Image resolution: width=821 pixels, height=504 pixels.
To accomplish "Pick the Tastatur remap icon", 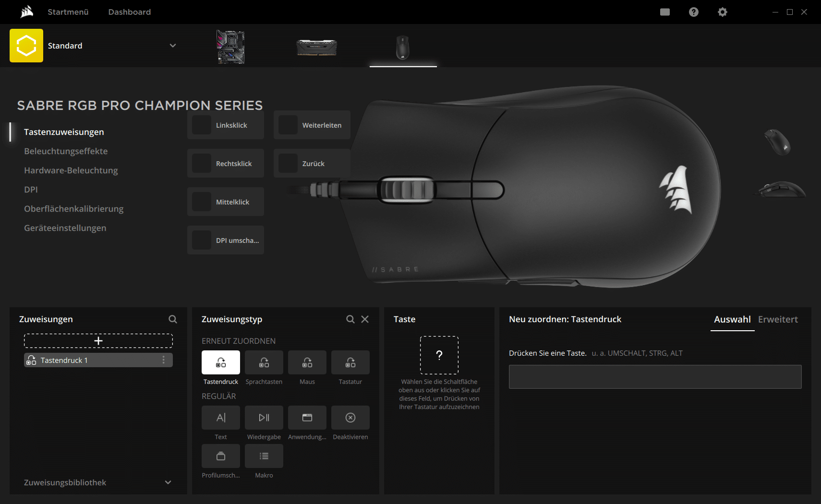I will pyautogui.click(x=350, y=362).
